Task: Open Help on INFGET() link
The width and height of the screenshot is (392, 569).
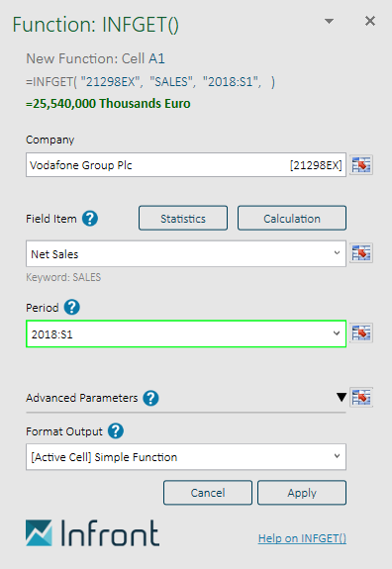Action: 302,538
